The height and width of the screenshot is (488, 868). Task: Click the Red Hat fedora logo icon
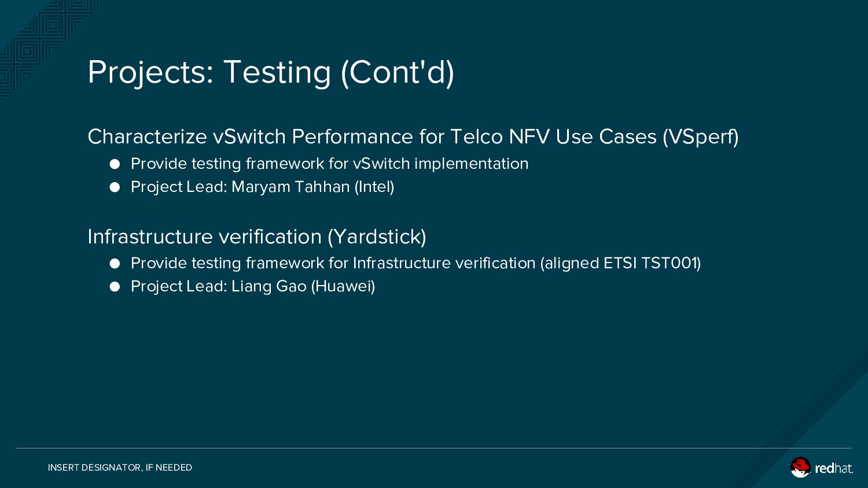[801, 467]
